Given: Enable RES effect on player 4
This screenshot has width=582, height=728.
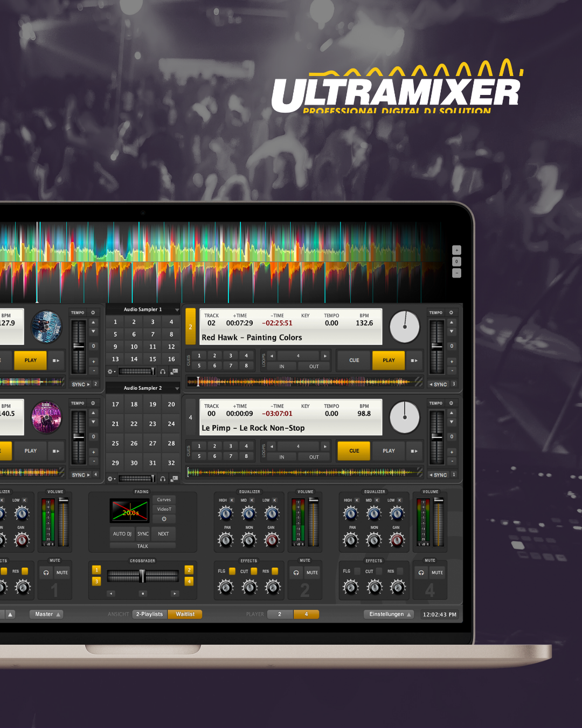Looking at the screenshot, I should (400, 571).
